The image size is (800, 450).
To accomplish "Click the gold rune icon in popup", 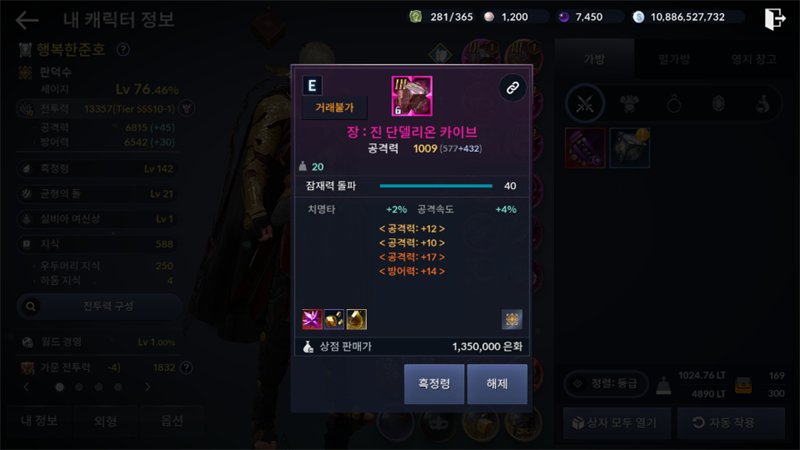I will [x=512, y=319].
